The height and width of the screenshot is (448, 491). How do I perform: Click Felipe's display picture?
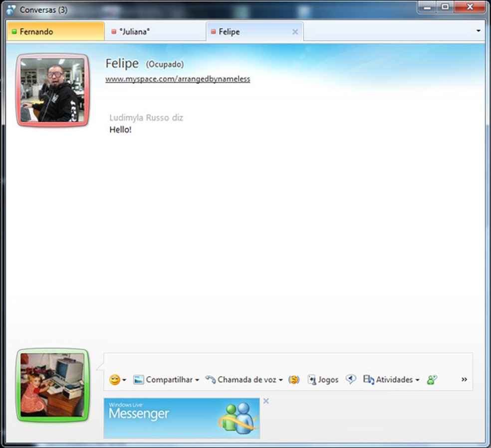point(52,90)
